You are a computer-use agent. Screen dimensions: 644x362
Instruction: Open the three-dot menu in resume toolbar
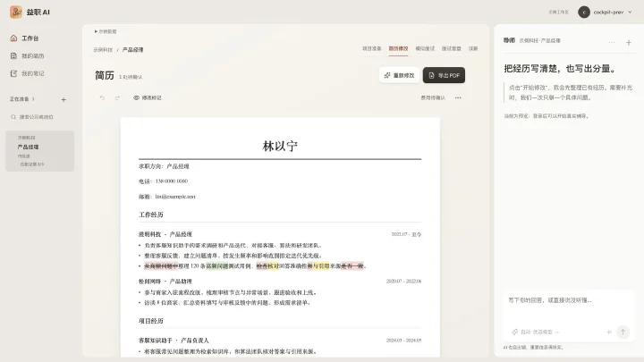click(x=458, y=97)
